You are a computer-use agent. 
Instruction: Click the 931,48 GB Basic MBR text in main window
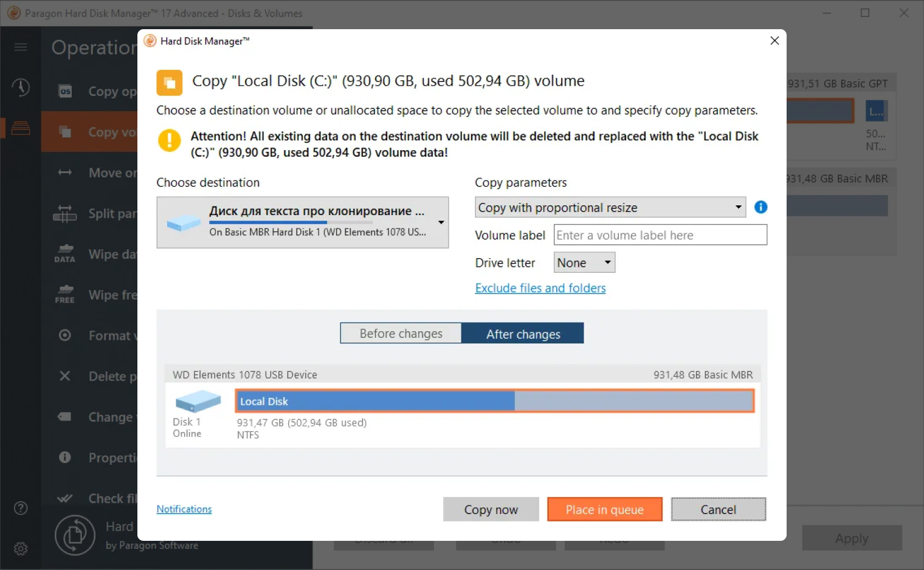838,179
